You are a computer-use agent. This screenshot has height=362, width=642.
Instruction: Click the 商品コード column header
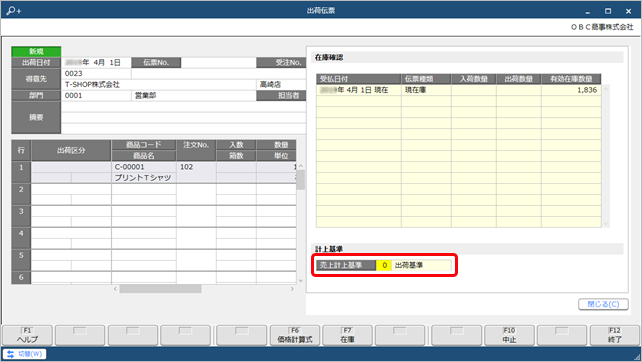coord(144,145)
